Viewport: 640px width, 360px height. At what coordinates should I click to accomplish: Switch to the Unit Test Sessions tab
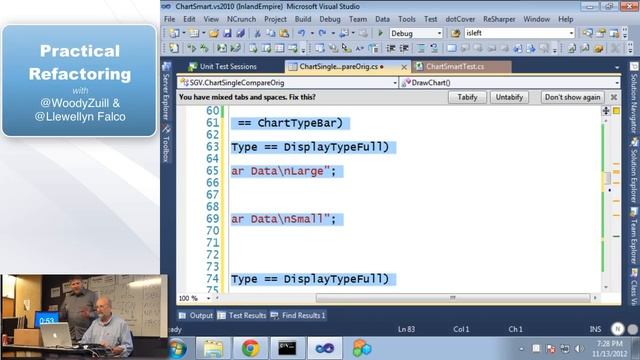click(x=222, y=67)
